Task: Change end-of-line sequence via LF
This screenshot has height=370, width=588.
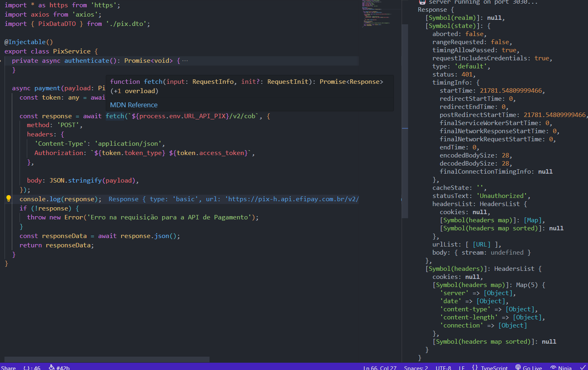Action: (x=462, y=368)
